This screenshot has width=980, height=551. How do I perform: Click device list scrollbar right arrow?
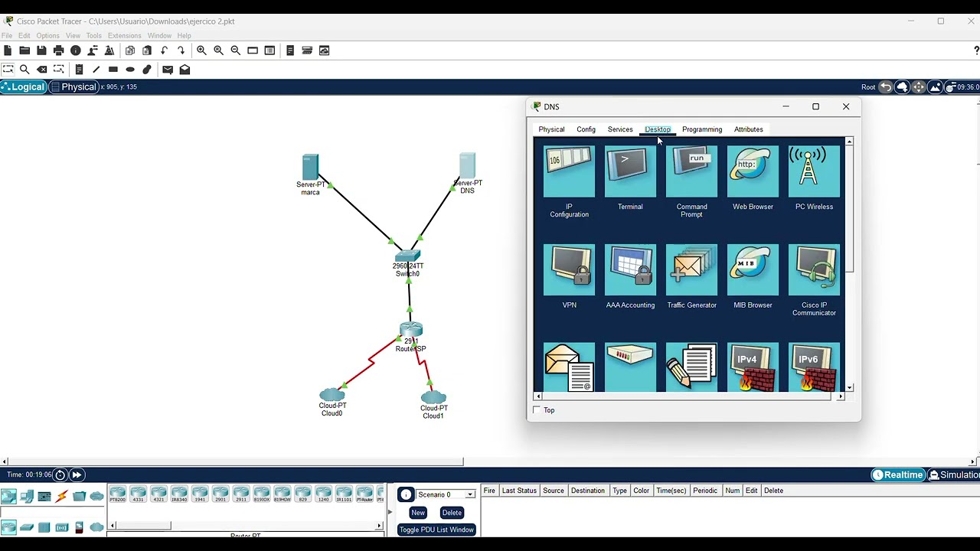click(379, 526)
